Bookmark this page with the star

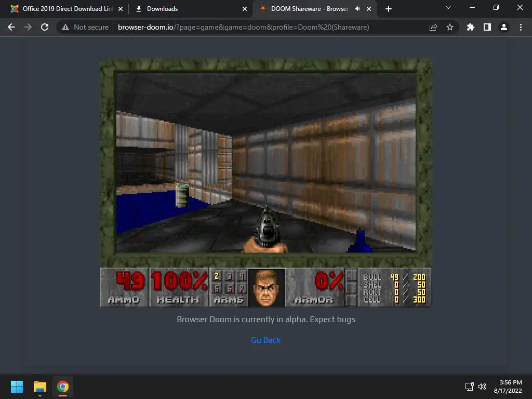point(450,27)
